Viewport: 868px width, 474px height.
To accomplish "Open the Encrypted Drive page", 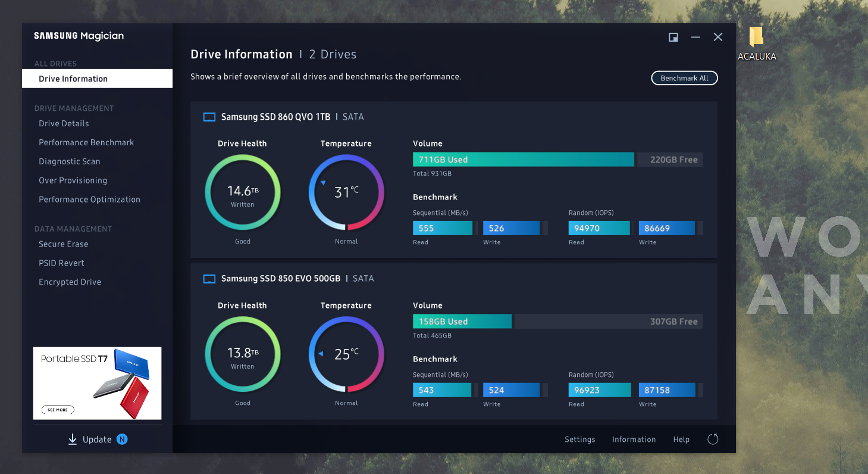I will [x=70, y=282].
